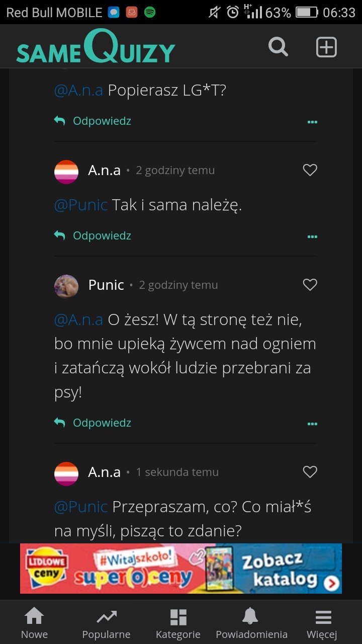Switch to the Popularne tab

coord(106,623)
